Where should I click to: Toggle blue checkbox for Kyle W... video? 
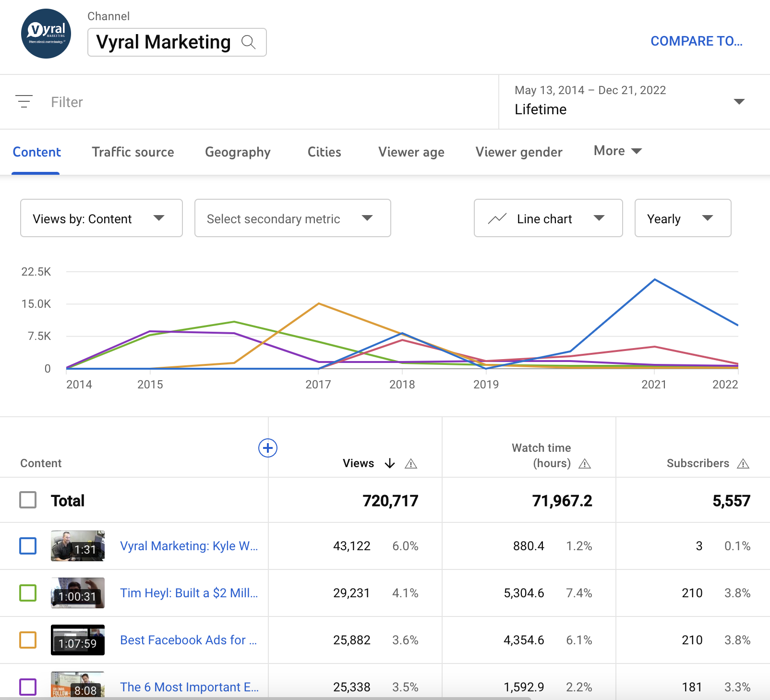coord(28,546)
